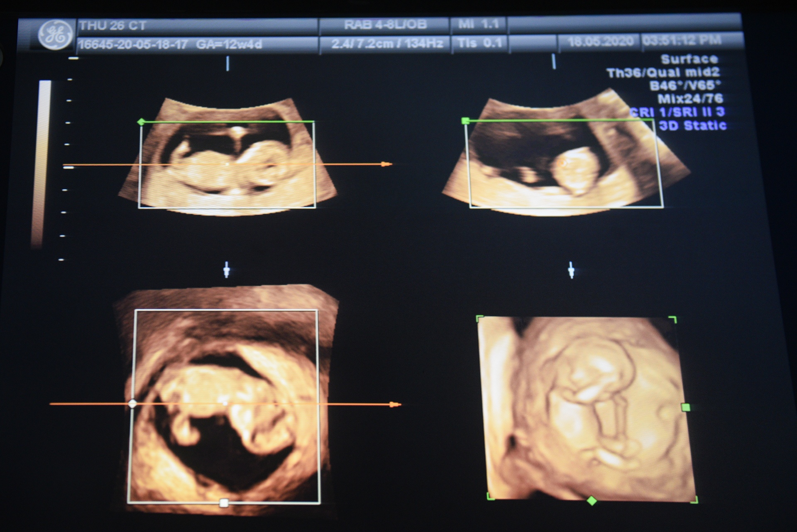The height and width of the screenshot is (532, 797).
Task: Click green square handle right of 3D render
Action: [686, 408]
